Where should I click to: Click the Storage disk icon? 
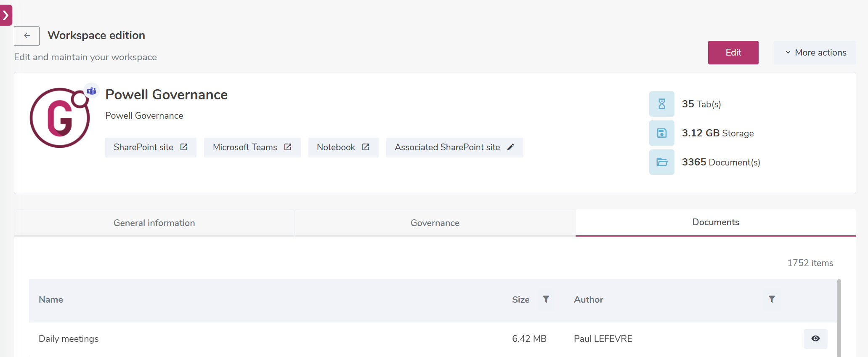[x=662, y=133]
